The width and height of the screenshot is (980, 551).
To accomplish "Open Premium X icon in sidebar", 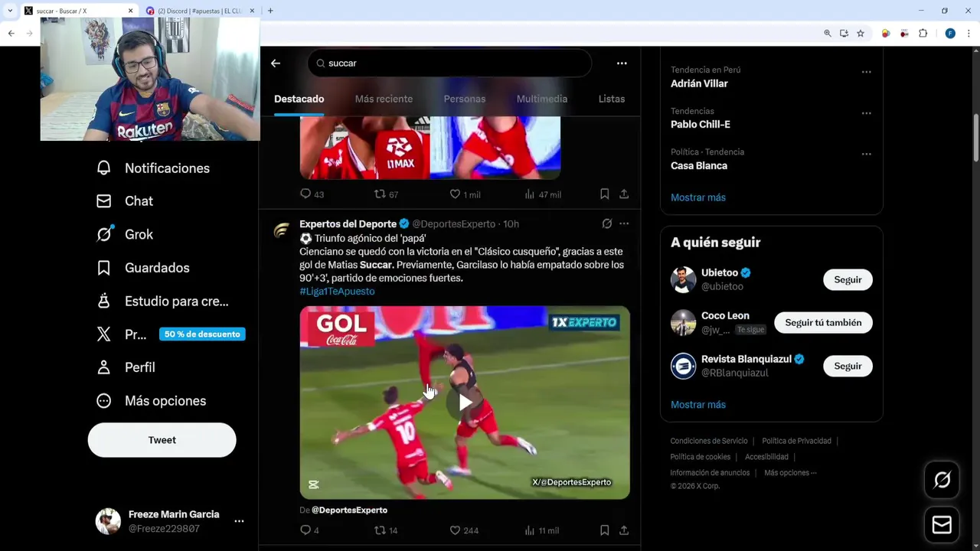I will pyautogui.click(x=104, y=334).
